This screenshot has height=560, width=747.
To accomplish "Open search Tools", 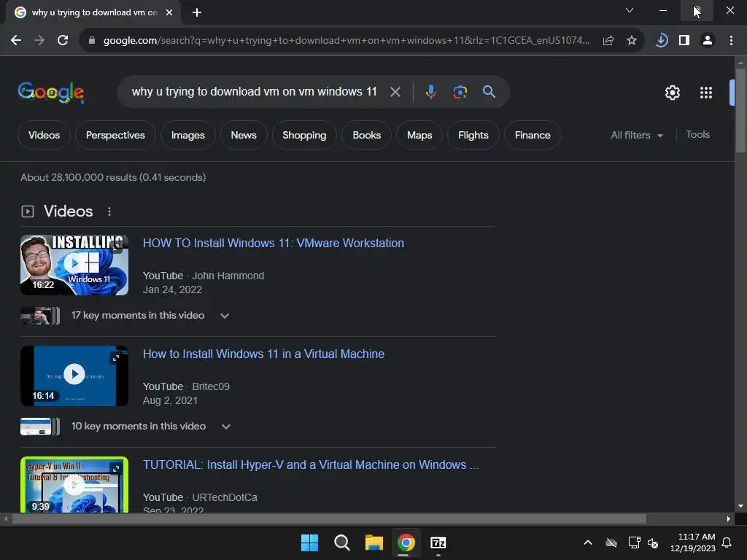I will 697,135.
